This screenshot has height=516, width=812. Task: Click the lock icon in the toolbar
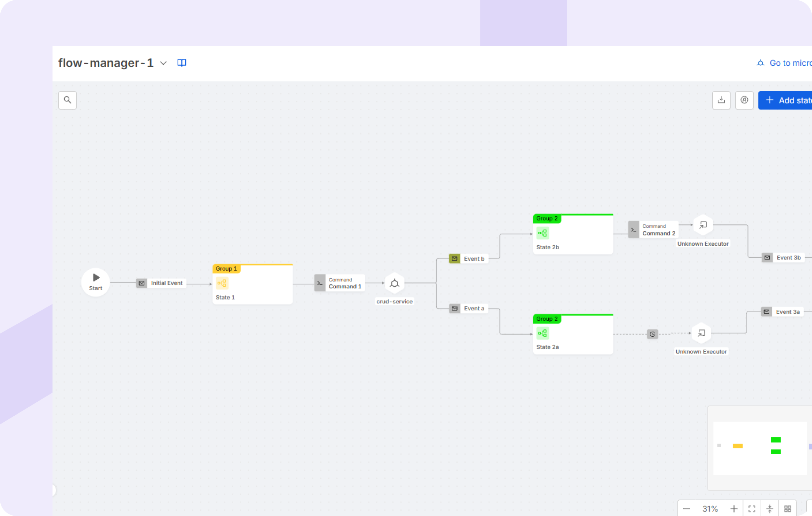point(745,100)
